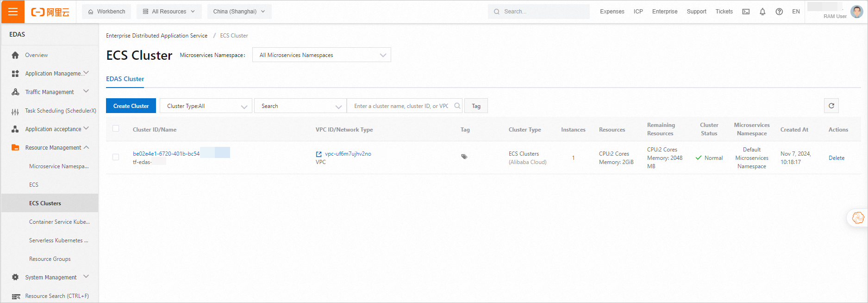Image resolution: width=868 pixels, height=303 pixels.
Task: Click the Traffic Management icon
Action: point(15,92)
